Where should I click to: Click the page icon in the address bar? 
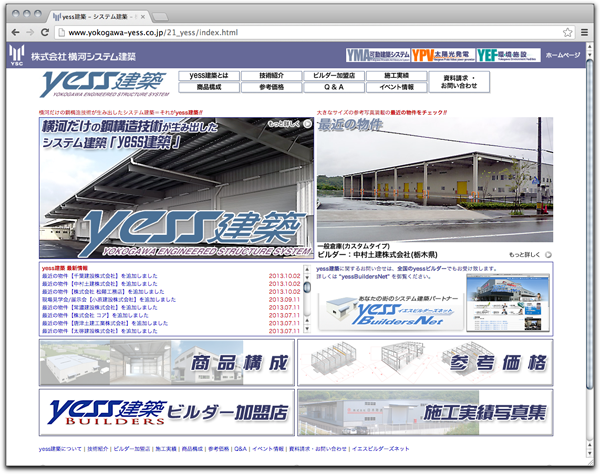61,33
